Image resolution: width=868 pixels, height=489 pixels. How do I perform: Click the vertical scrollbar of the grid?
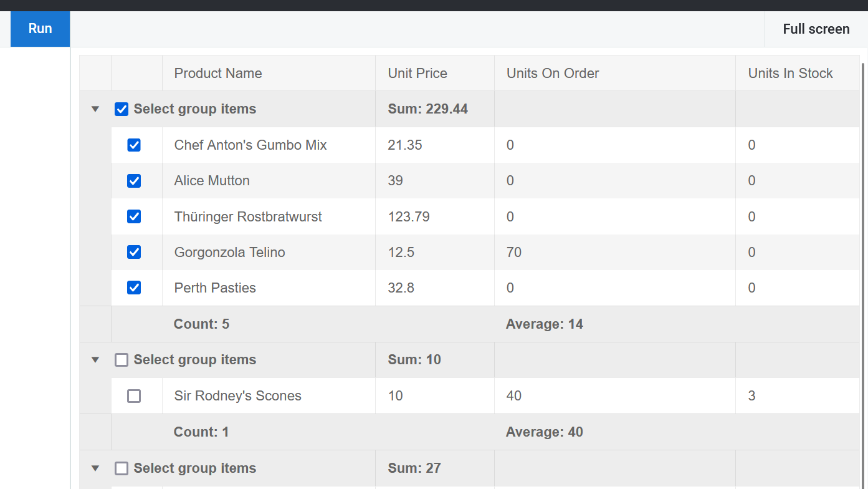click(864, 249)
